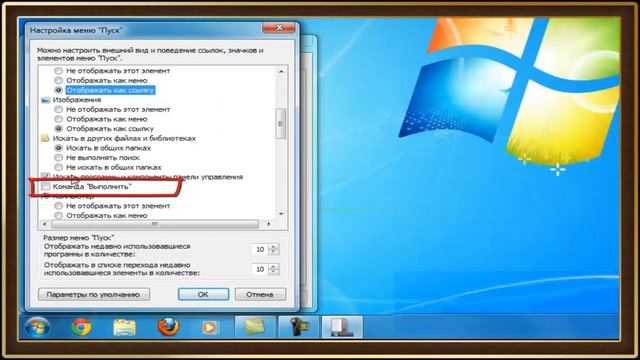640x360 pixels.
Task: Confirm settings with the OK button
Action: pyautogui.click(x=203, y=294)
